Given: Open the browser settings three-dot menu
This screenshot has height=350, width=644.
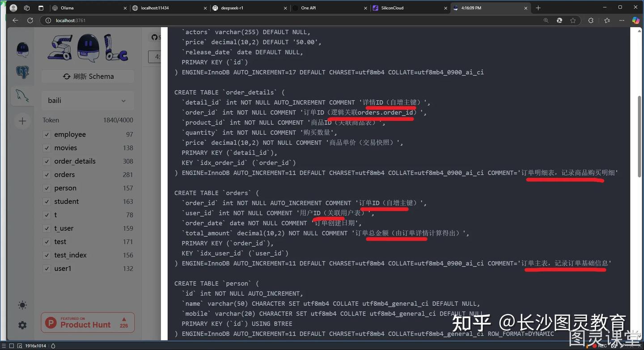Looking at the screenshot, I should (x=622, y=20).
